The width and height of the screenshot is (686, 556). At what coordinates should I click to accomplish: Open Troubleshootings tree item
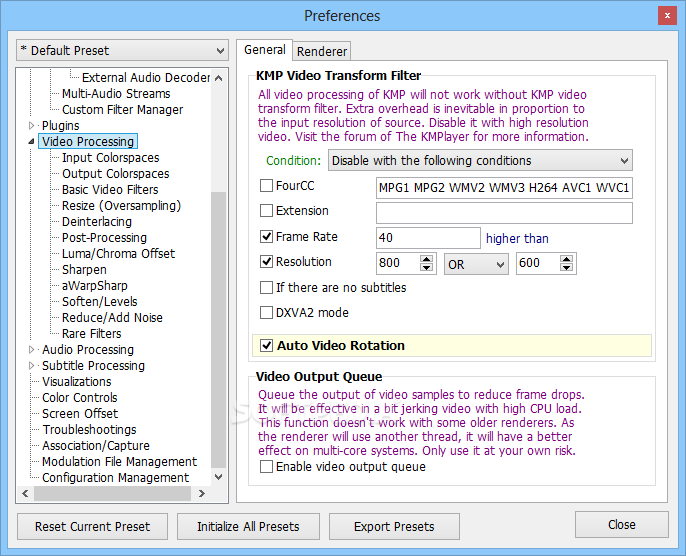pyautogui.click(x=89, y=430)
